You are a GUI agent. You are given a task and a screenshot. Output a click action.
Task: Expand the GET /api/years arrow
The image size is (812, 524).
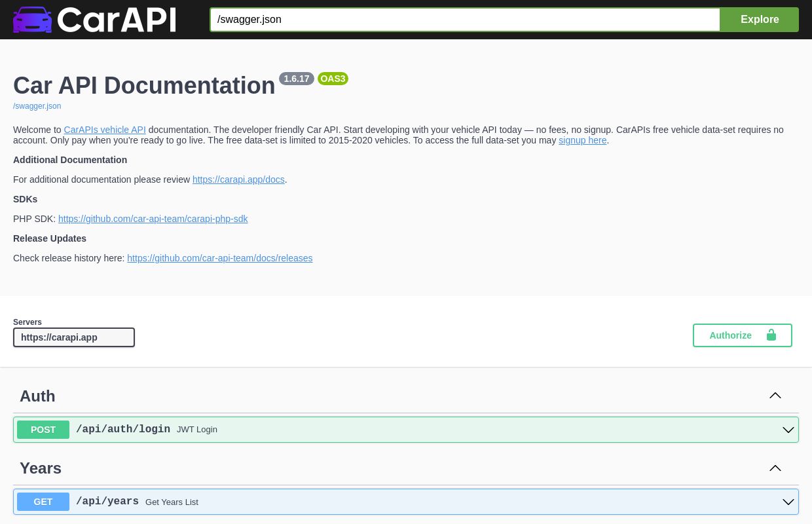click(x=788, y=502)
